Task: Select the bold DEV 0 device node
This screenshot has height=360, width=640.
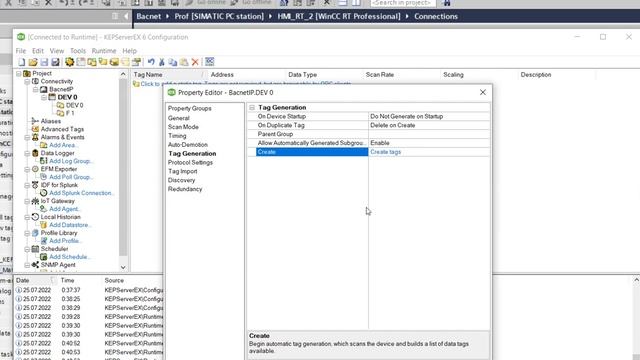Action: click(x=67, y=97)
